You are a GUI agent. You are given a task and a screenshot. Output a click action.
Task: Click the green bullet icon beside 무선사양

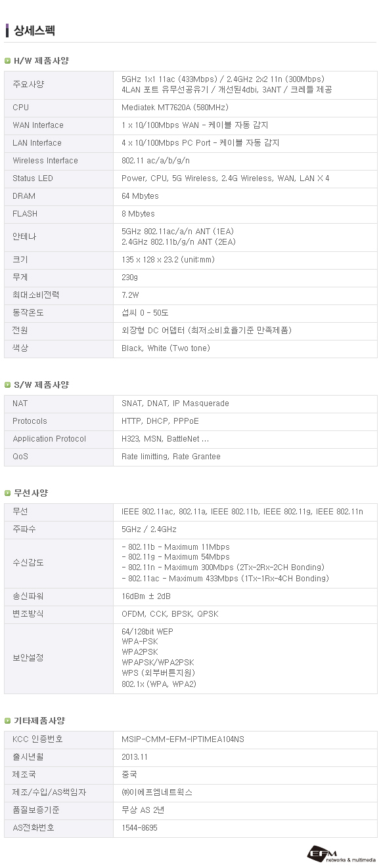(x=7, y=493)
